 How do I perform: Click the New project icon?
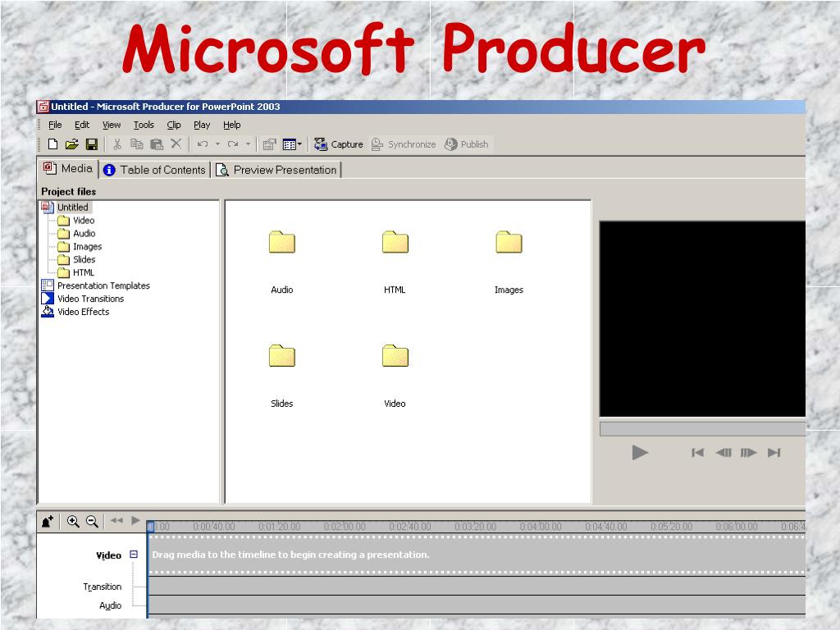click(x=52, y=144)
